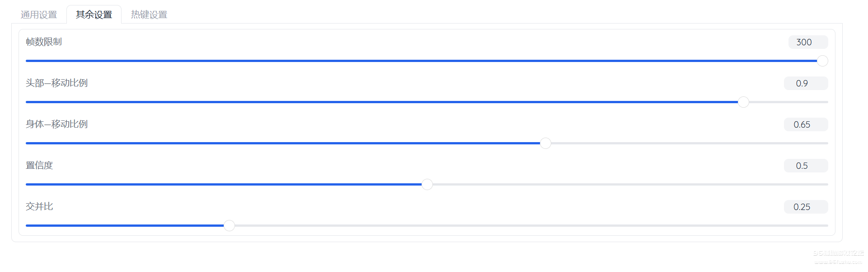
Task: Click the 交并比 label
Action: tap(39, 206)
